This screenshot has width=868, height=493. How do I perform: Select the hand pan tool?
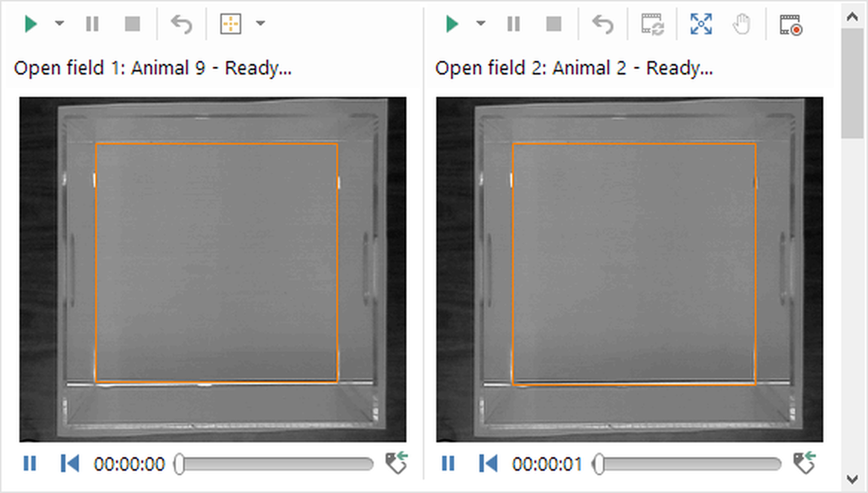[x=741, y=24]
